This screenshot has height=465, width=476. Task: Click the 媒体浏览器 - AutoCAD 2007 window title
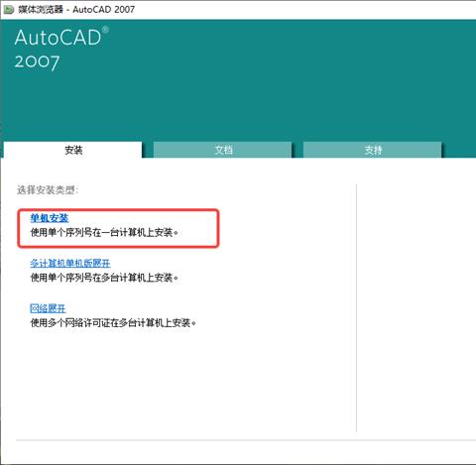click(76, 9)
